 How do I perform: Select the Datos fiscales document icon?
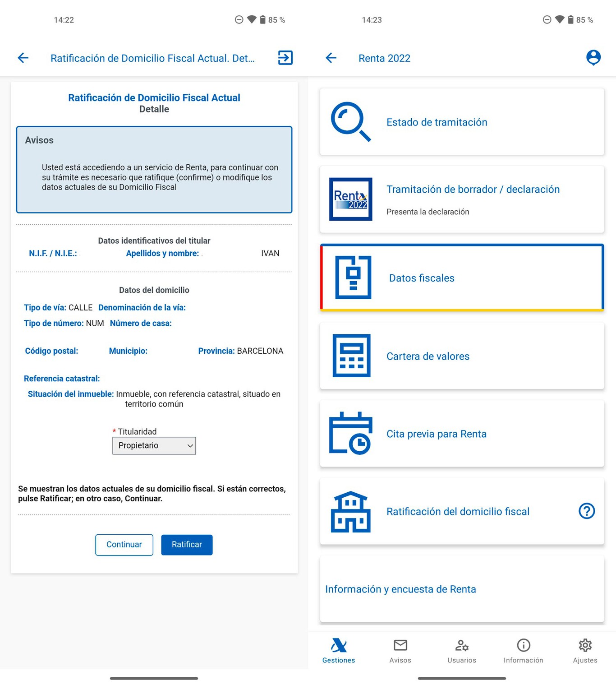coord(353,278)
